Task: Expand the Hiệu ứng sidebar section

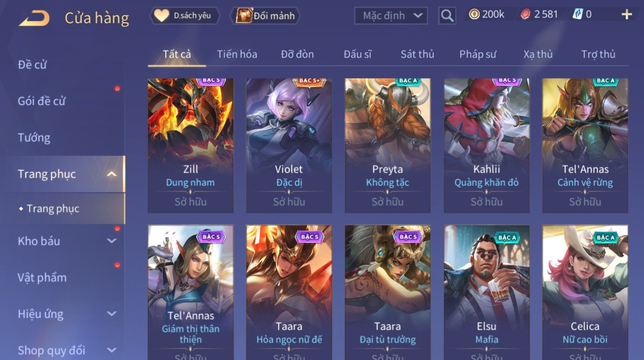Action: (112, 314)
